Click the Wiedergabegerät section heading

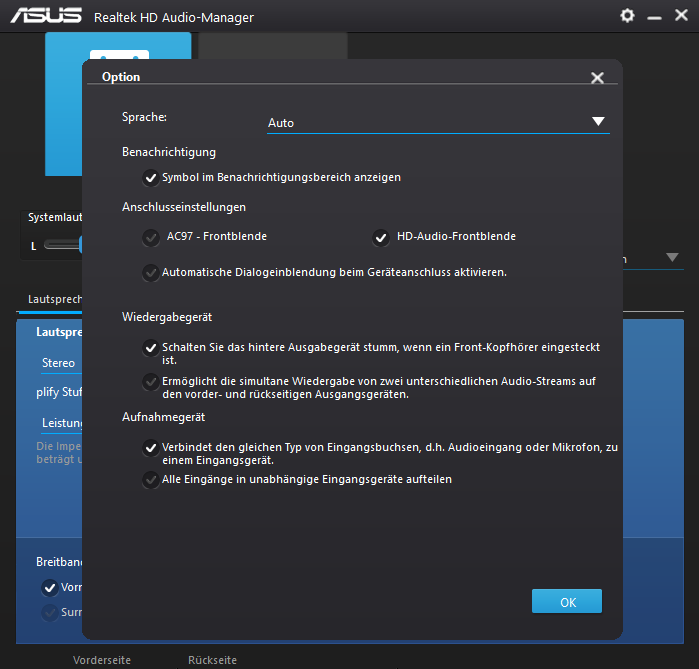click(167, 317)
